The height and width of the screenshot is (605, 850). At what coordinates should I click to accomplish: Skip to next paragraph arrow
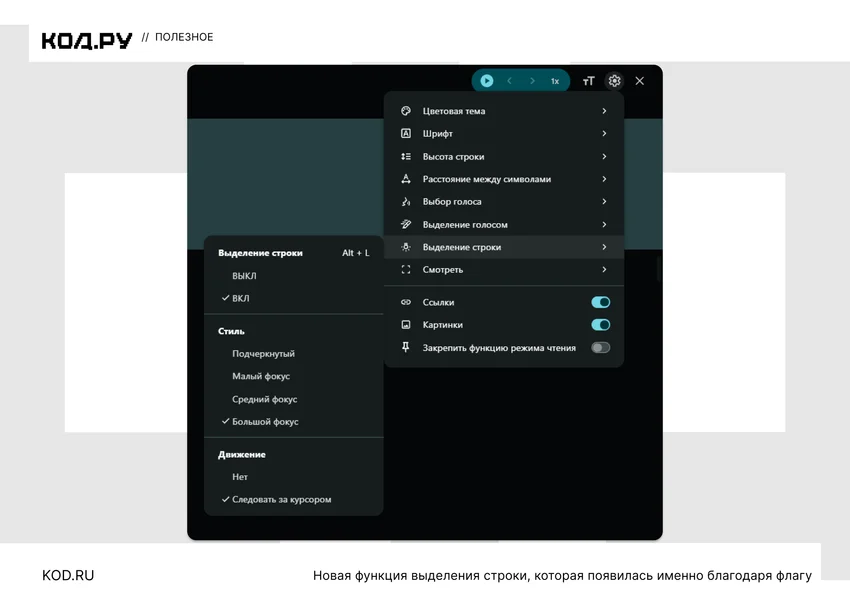532,81
